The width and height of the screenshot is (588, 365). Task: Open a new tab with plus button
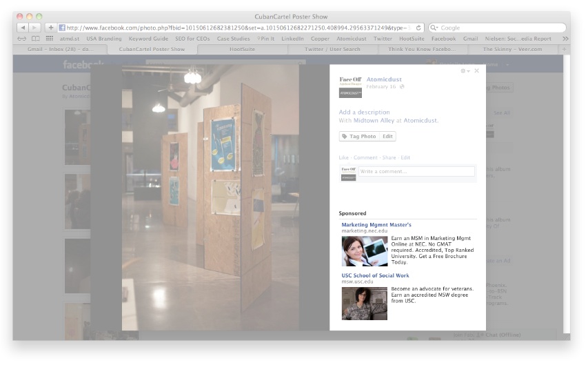click(x=564, y=49)
